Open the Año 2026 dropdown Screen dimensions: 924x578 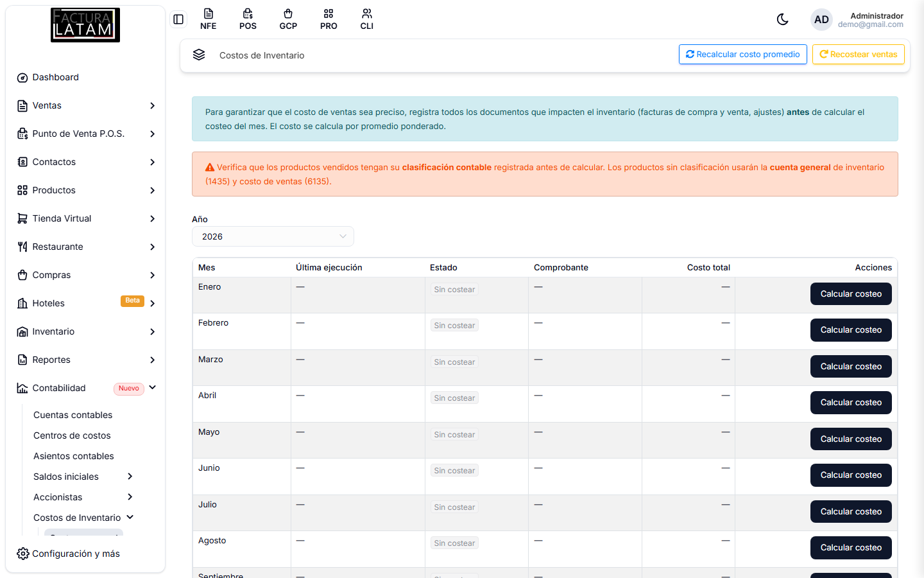273,236
